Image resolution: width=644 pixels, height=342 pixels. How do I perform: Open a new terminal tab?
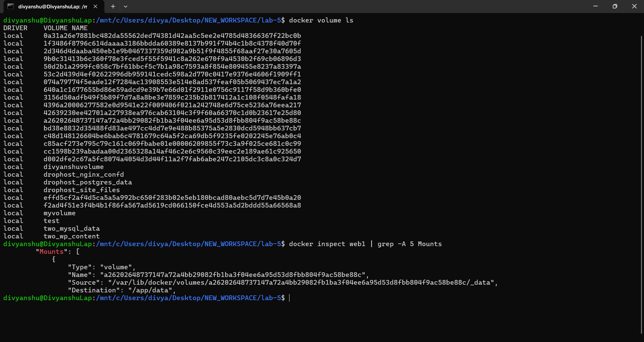click(x=113, y=6)
